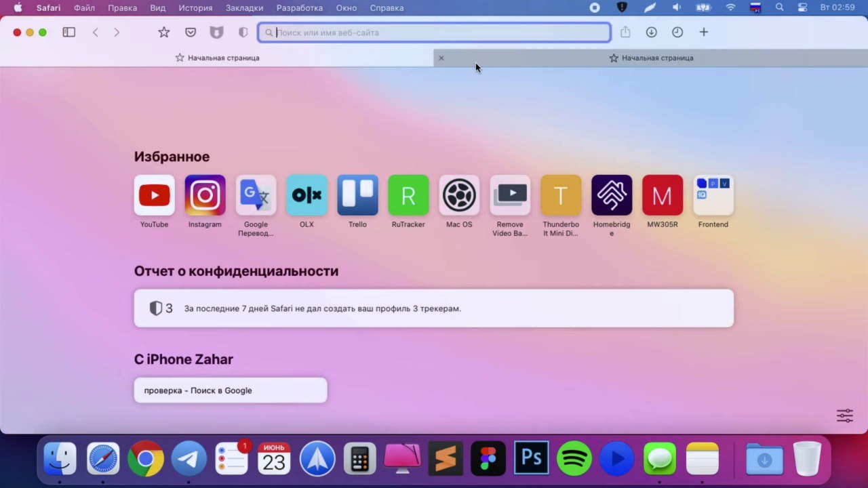Open the battery status menu bar icon
Viewport: 868px width, 488px height.
(703, 8)
